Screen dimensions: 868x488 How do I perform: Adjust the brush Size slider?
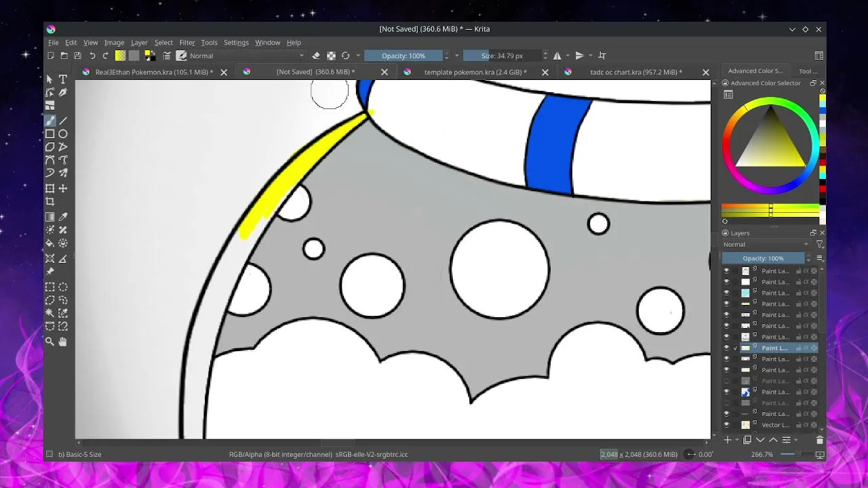(x=502, y=56)
